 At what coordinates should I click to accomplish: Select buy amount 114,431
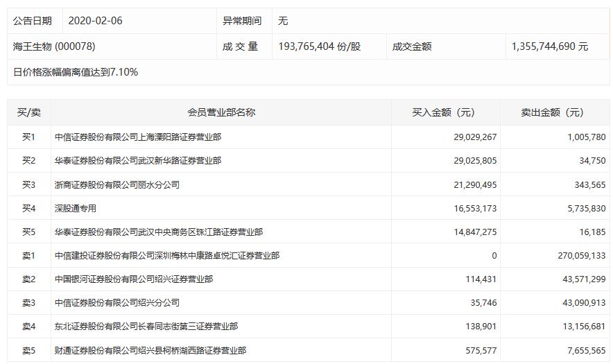[x=481, y=279]
